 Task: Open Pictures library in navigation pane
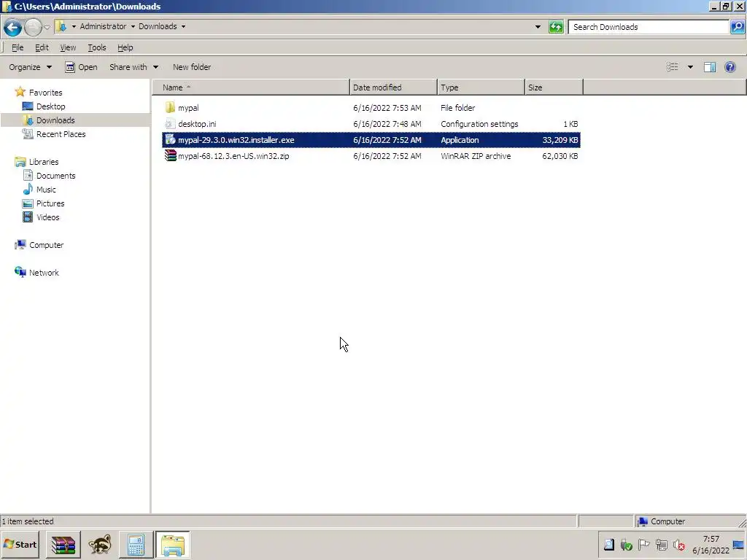pyautogui.click(x=43, y=203)
